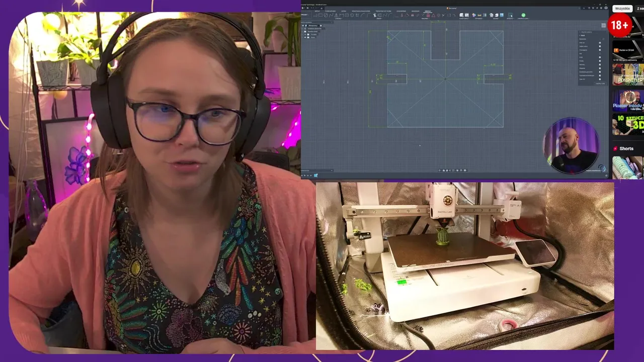Activate the Select cursor tool in toolbar
The image size is (644, 362).
(x=511, y=15)
